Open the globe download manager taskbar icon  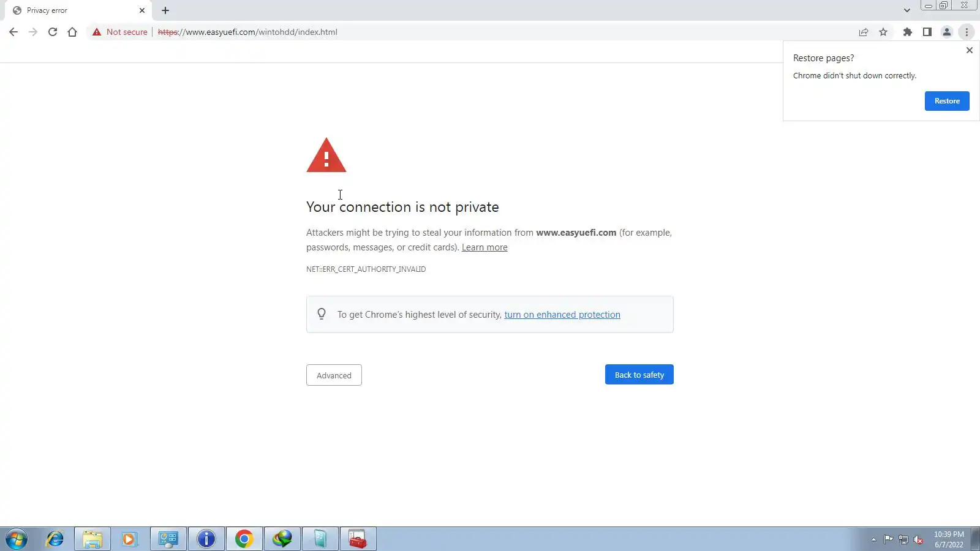(x=282, y=539)
